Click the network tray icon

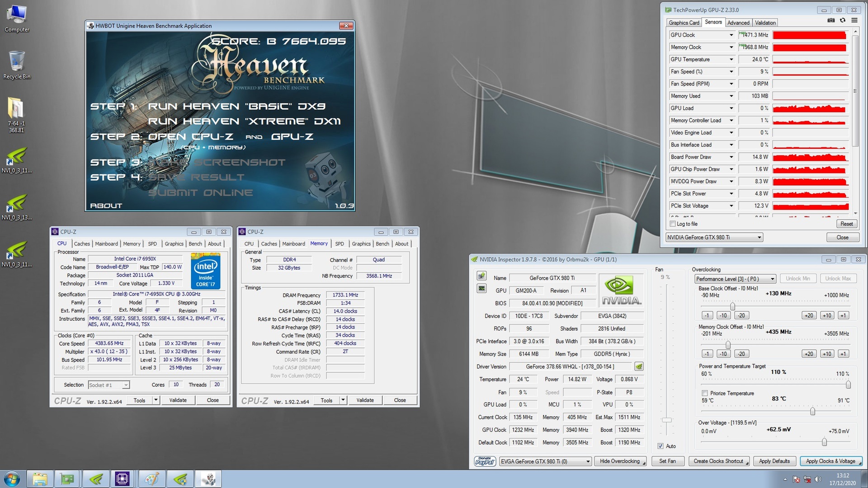[807, 479]
